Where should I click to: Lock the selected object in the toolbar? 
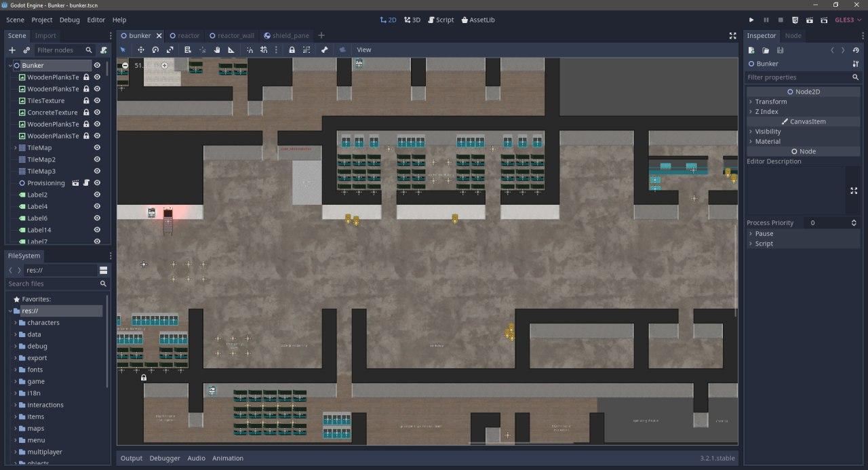click(x=292, y=50)
